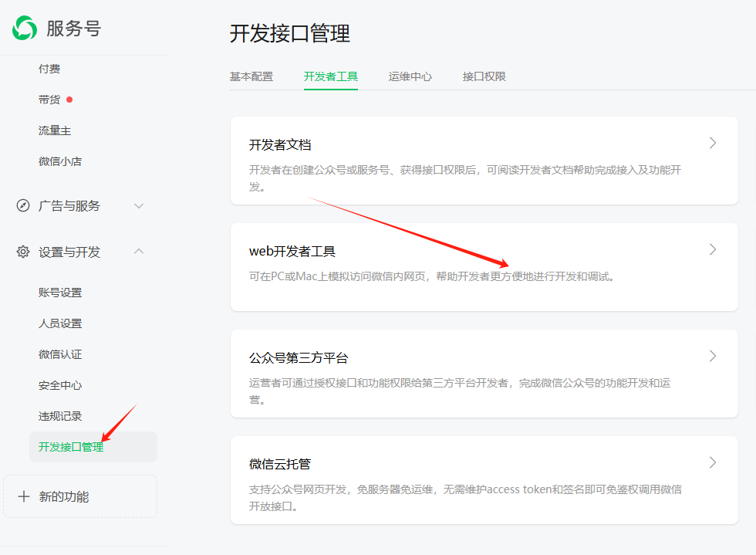Switch to the 运维中心 tab
756x555 pixels.
pos(410,76)
